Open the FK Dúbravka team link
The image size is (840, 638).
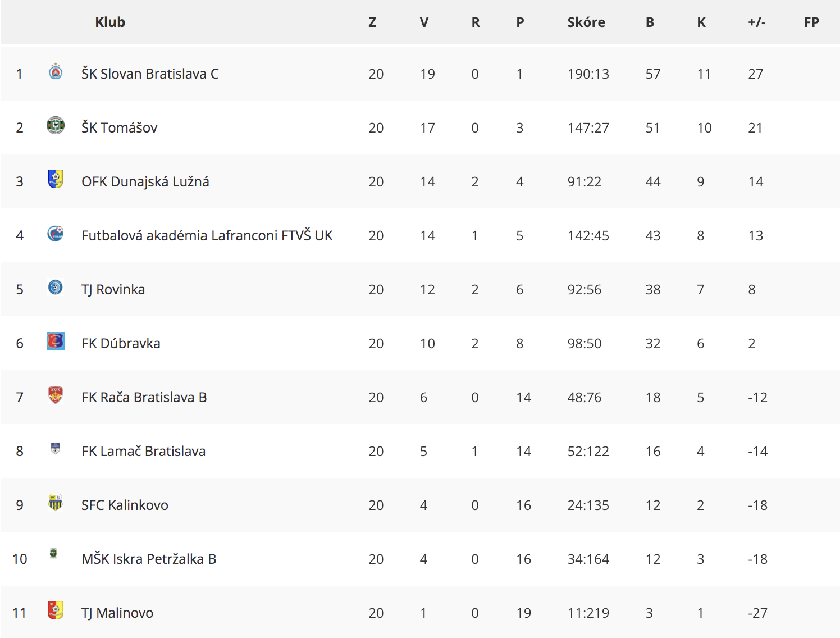121,343
